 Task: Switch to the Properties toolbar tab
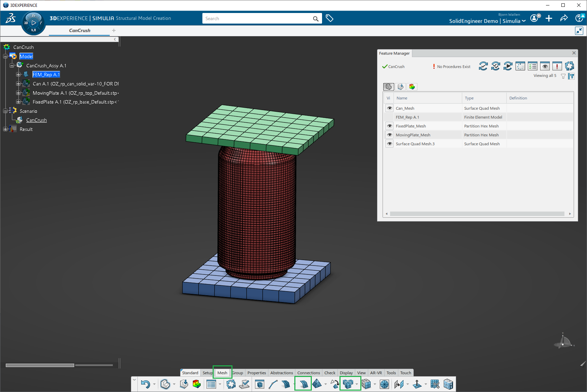(x=256, y=373)
